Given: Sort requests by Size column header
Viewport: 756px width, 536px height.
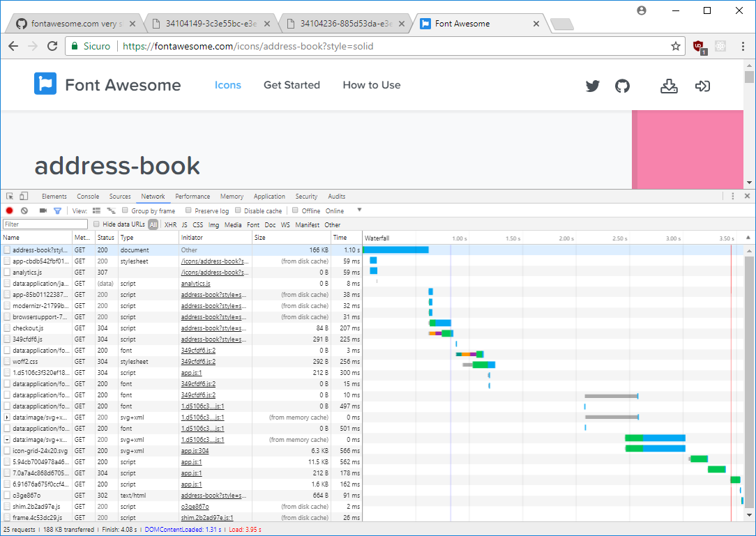Looking at the screenshot, I should (x=292, y=238).
